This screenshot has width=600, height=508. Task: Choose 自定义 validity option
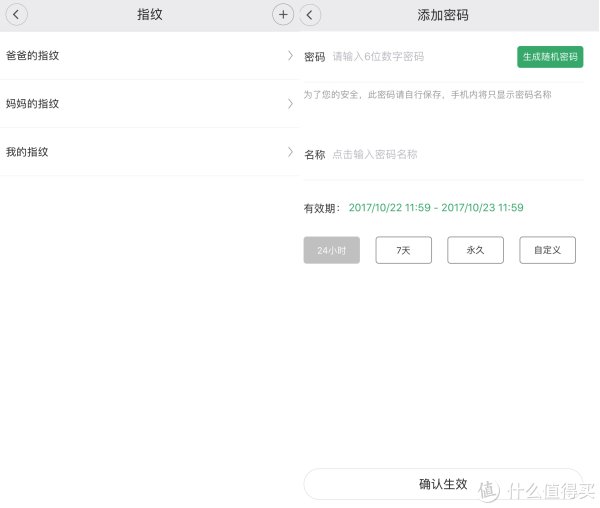point(547,251)
